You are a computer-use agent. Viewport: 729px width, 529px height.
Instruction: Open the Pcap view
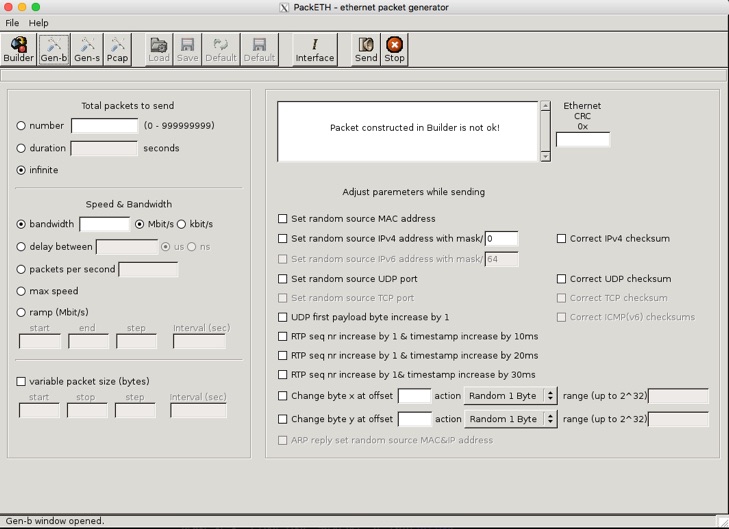(117, 50)
